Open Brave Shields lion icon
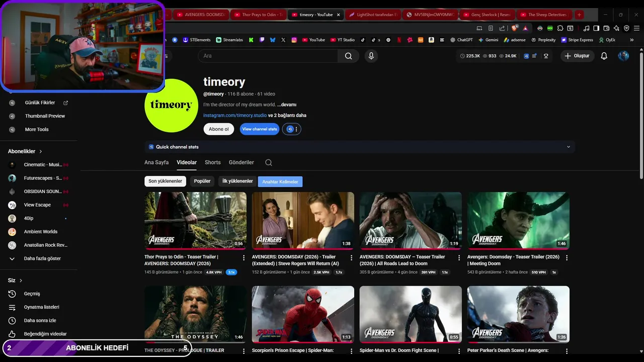Screen dimensions: 644x362 click(x=515, y=28)
